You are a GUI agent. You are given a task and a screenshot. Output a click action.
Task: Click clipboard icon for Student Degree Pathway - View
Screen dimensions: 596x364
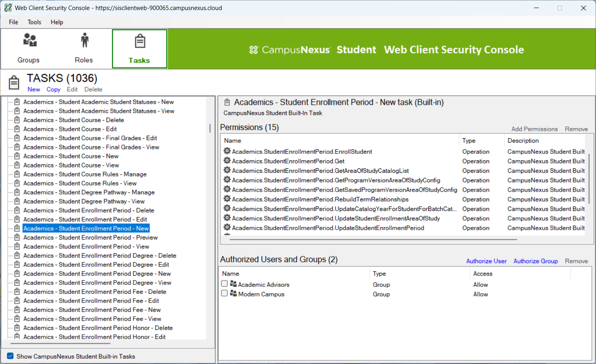17,201
